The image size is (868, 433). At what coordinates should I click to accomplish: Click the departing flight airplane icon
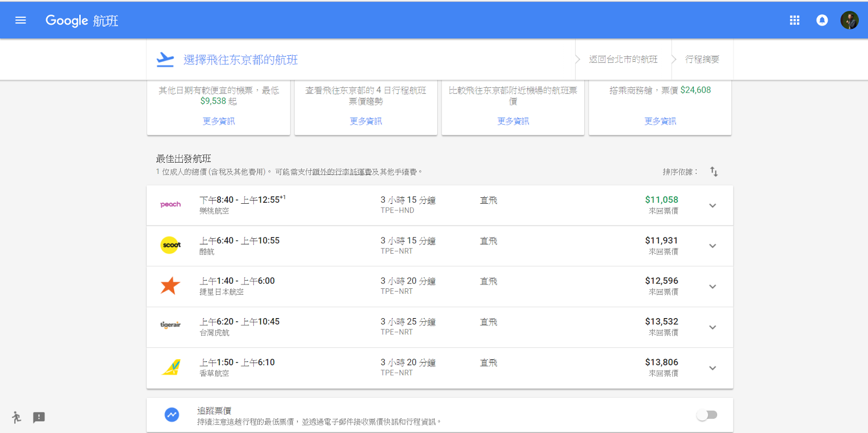(x=165, y=60)
